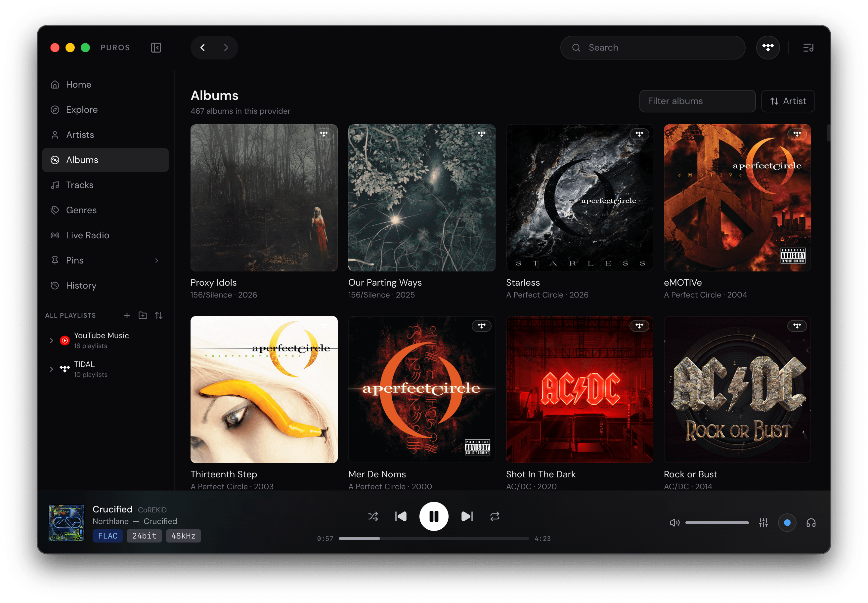868x603 pixels.
Task: Sort playlists with the arrows icon
Action: [x=159, y=315]
